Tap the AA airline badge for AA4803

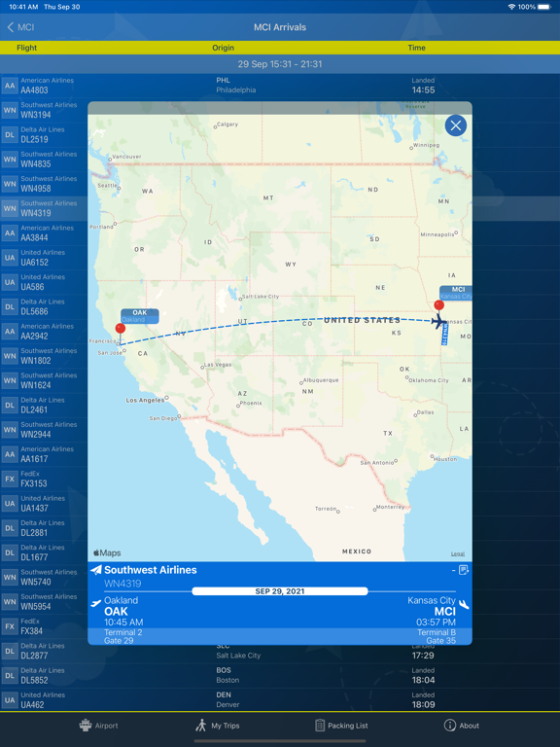pos(10,86)
